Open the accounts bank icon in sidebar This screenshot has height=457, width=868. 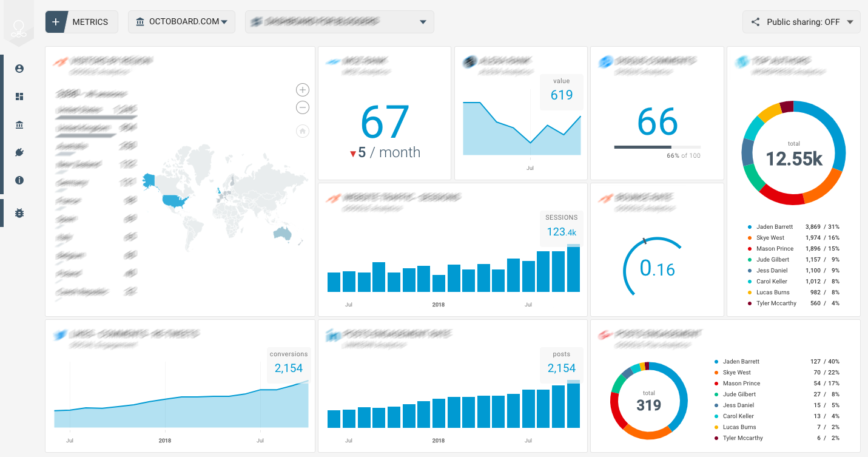(x=19, y=124)
